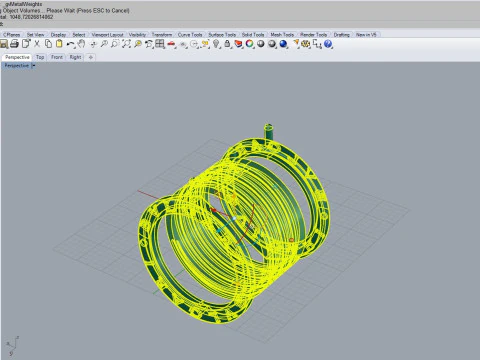
Task: Switch to the Front viewport tab
Action: [x=57, y=57]
